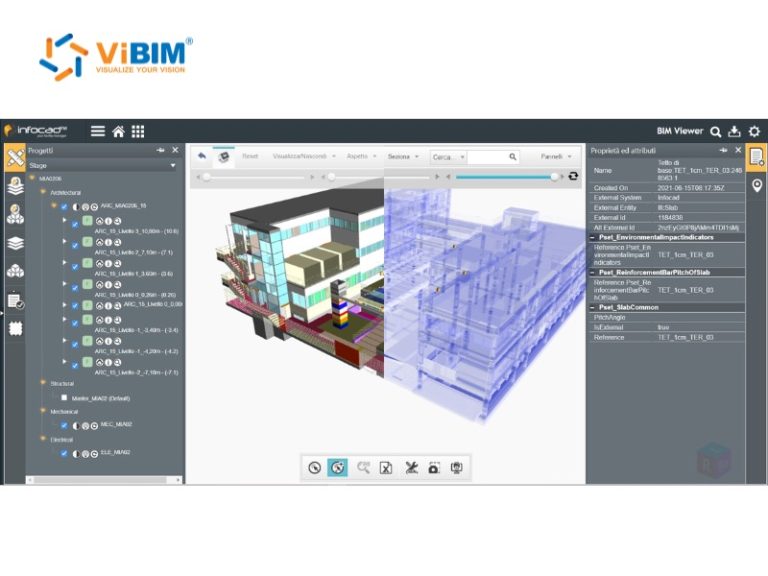Uncheck the MEC_MIA02 model checkbox
This screenshot has width=768, height=576.
(x=64, y=425)
